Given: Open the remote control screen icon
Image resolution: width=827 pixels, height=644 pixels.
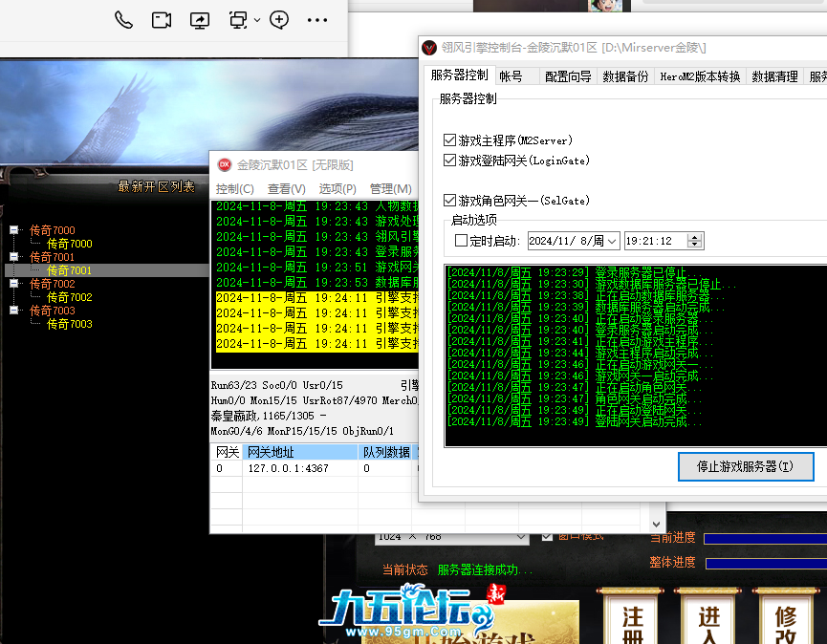Looking at the screenshot, I should click(x=238, y=21).
